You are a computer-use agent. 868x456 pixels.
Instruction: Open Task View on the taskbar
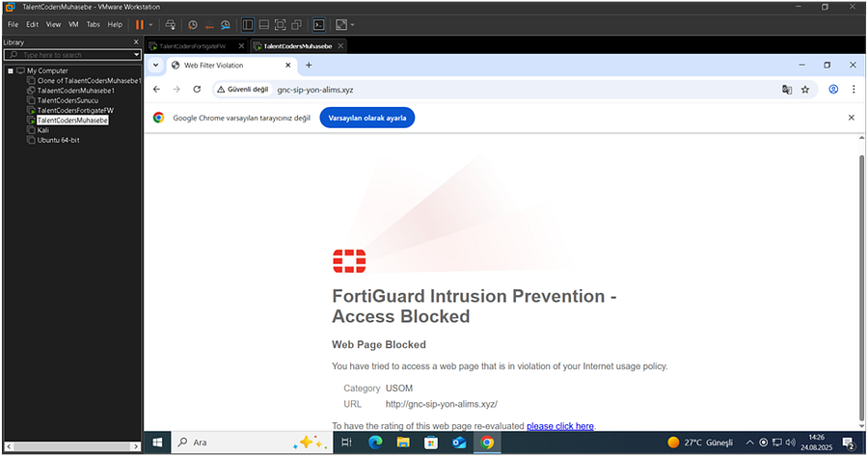click(346, 443)
